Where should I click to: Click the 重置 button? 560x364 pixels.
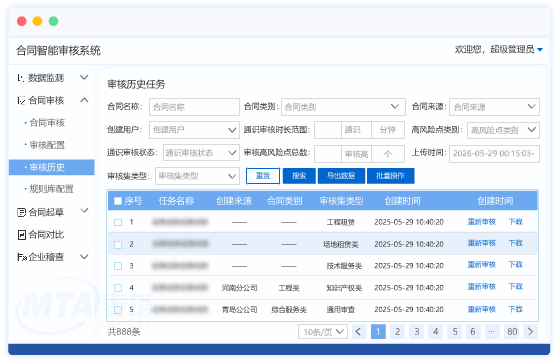click(x=263, y=176)
